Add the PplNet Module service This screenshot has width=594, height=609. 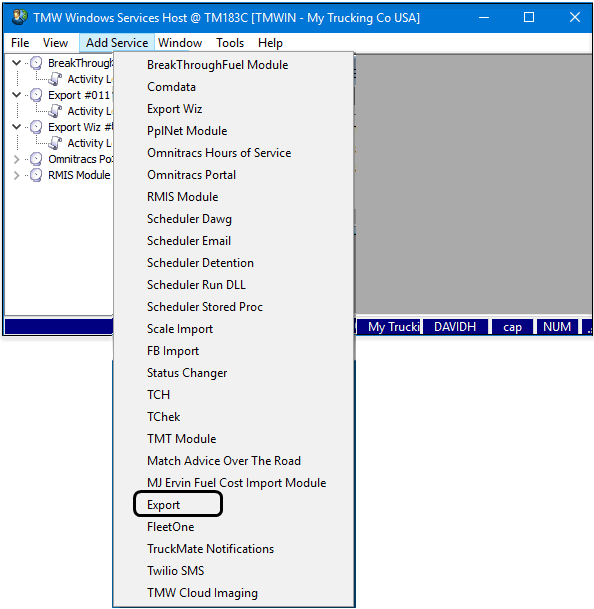[233, 131]
